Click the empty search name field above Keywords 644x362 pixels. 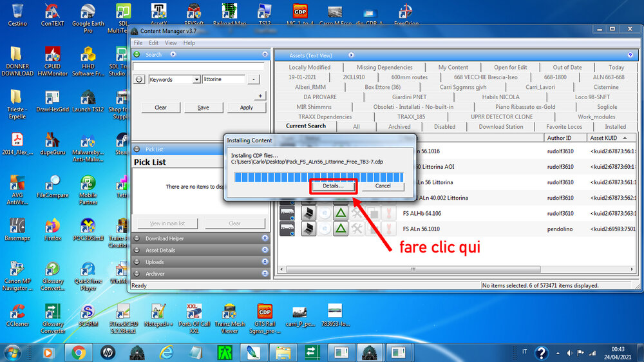[x=198, y=66]
